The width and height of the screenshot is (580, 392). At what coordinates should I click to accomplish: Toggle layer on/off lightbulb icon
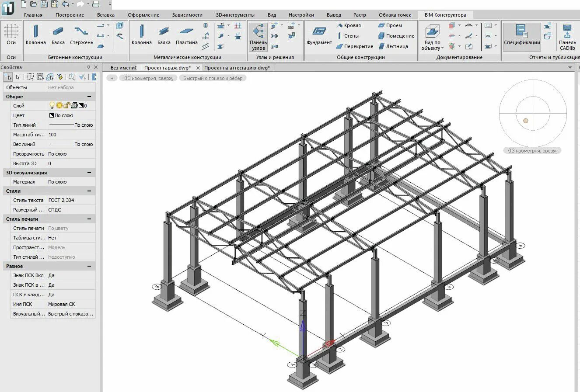click(52, 105)
